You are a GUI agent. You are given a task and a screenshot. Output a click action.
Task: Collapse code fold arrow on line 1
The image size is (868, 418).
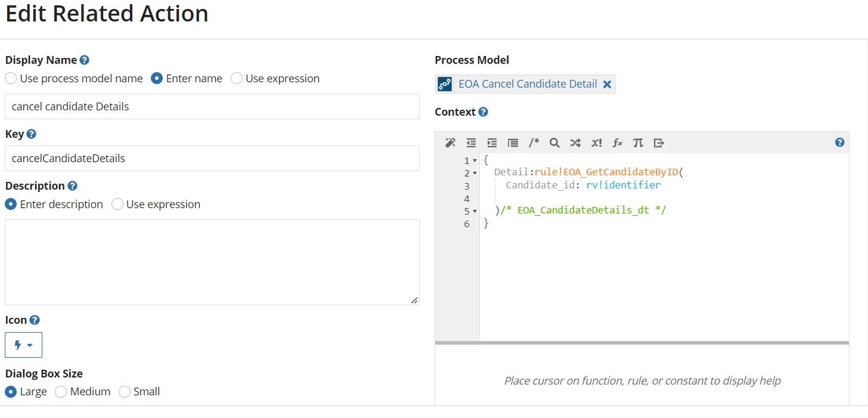pyautogui.click(x=475, y=161)
